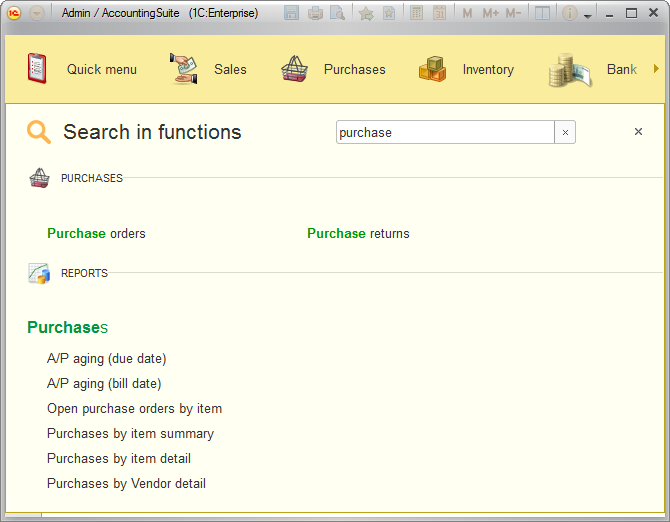This screenshot has width=670, height=522.
Task: Click the Inventory boxes icon
Action: coord(432,68)
